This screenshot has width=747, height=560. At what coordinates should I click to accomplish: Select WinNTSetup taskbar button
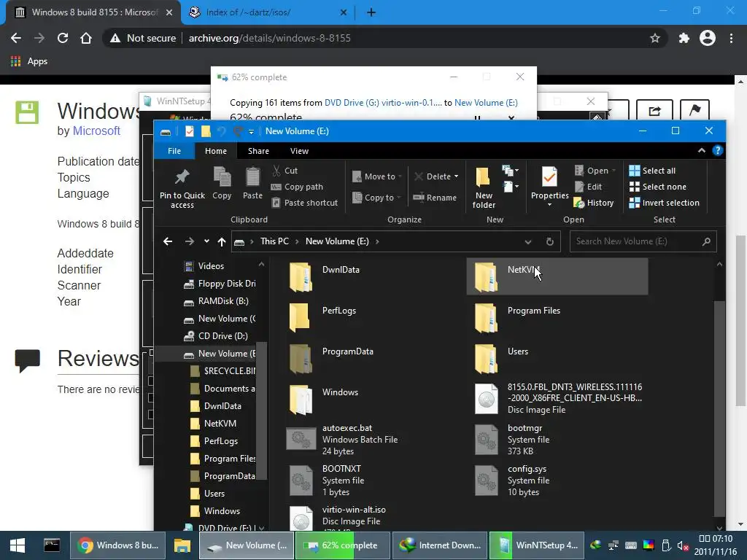(x=537, y=545)
